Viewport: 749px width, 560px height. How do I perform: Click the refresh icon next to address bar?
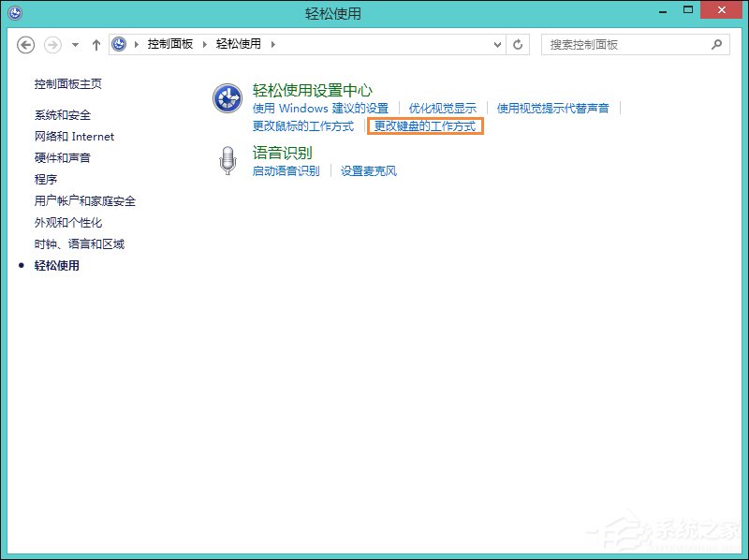tap(518, 44)
